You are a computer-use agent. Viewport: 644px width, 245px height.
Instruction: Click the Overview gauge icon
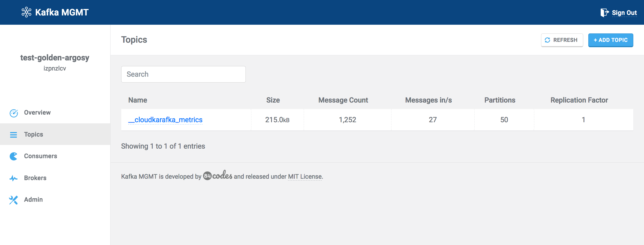[14, 113]
